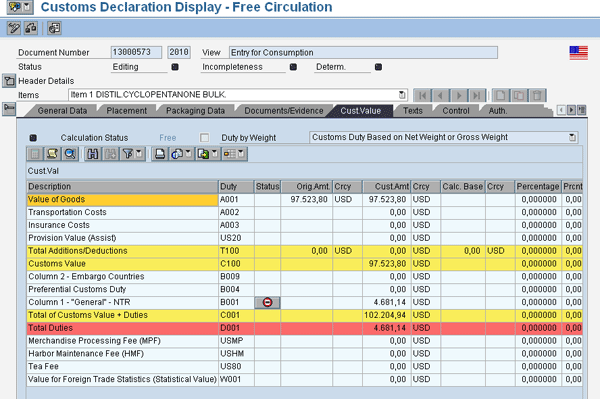Screen dimensions: 600x399
Task: Click the item overview icon left of tabs
Action: (x=9, y=109)
